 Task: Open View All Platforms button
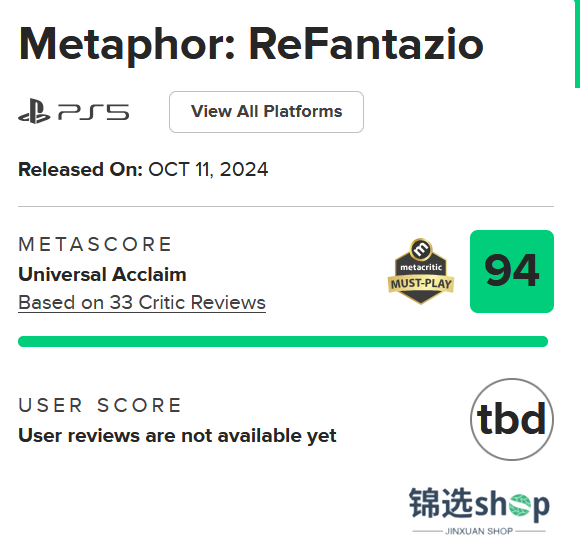266,112
